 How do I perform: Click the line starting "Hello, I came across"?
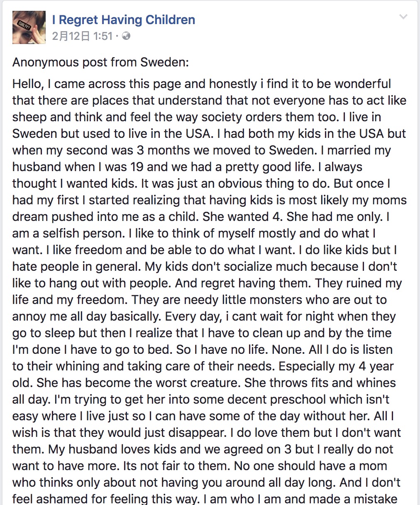click(202, 84)
